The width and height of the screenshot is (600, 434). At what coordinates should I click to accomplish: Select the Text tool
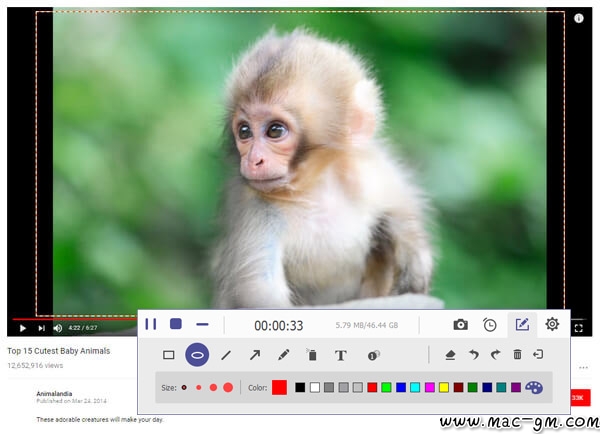tap(340, 355)
